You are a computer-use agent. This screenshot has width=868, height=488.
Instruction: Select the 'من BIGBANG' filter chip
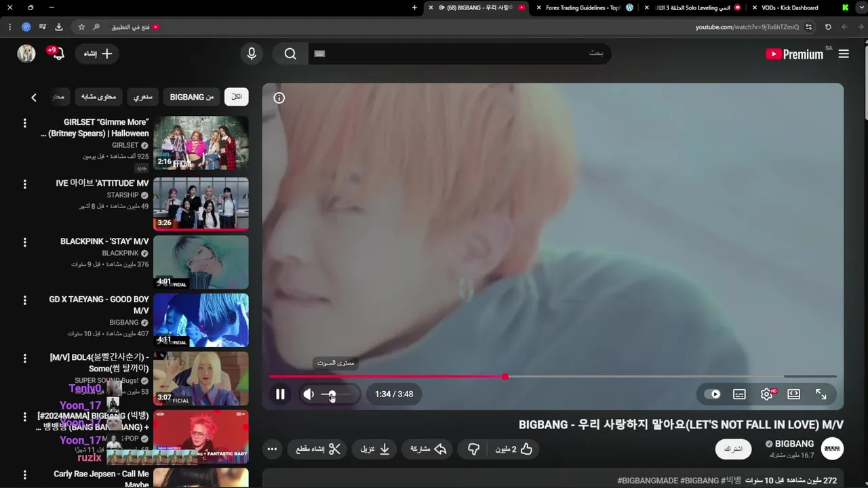(x=191, y=97)
